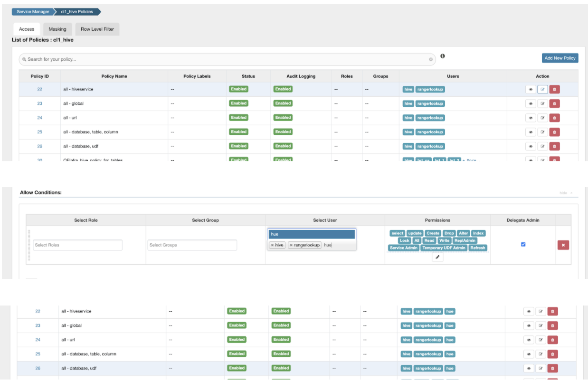588x389 pixels.
Task: Delete the 'all - global' policy in top list
Action: click(x=554, y=103)
